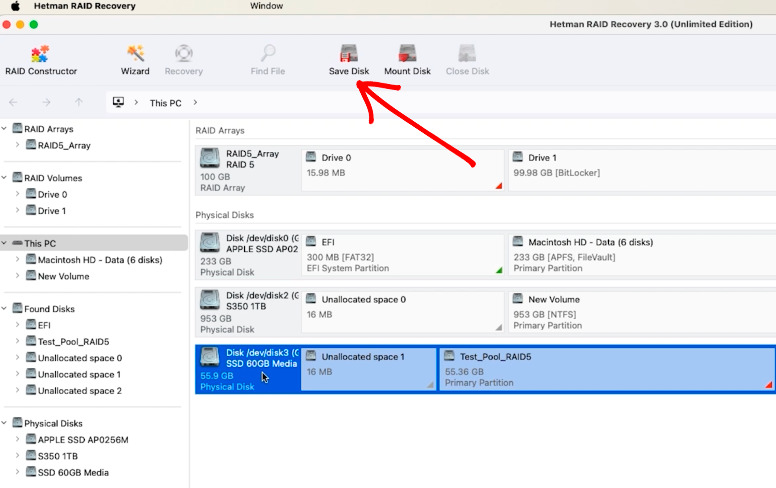Open the Apple menu

[x=15, y=6]
